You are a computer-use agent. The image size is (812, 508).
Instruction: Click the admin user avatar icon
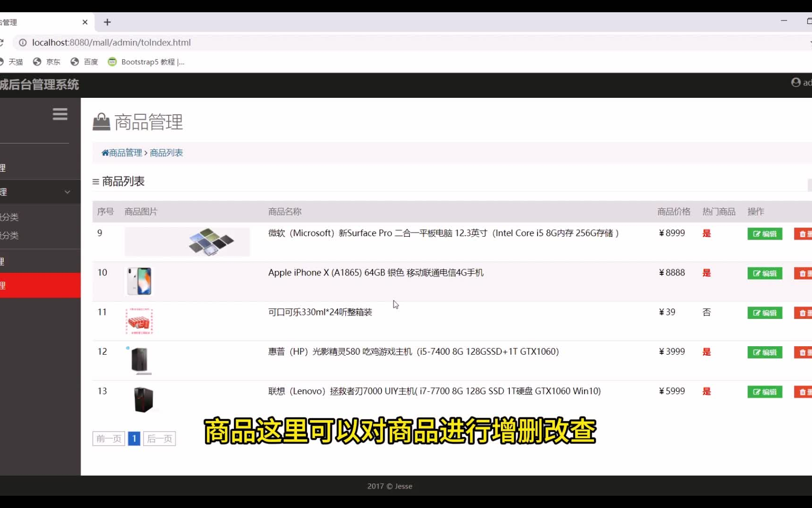pyautogui.click(x=796, y=82)
